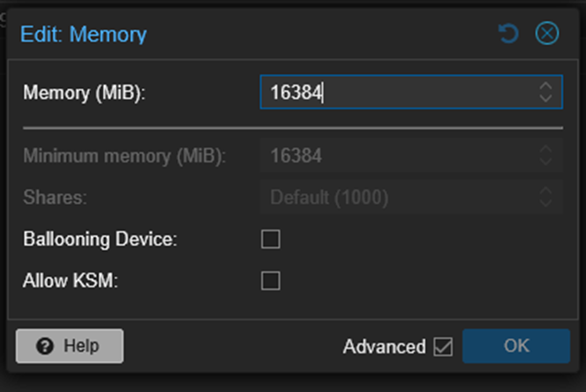Image resolution: width=586 pixels, height=392 pixels.
Task: Click the Shares Default (1000) field
Action: [395, 197]
